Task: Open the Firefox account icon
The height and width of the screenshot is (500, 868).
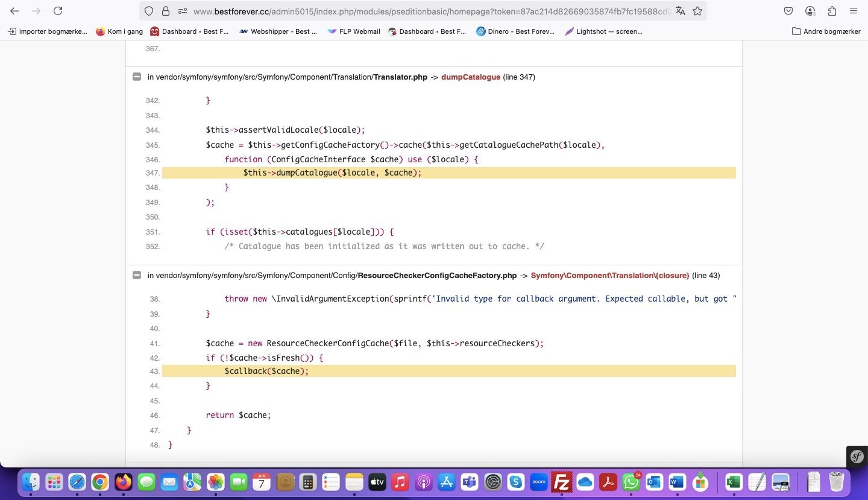Action: point(811,11)
